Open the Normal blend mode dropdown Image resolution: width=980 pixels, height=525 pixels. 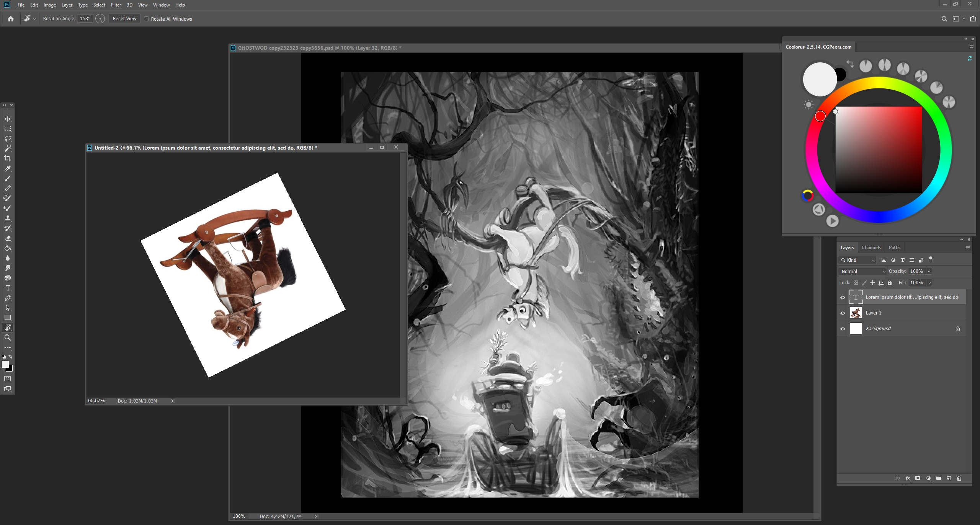862,271
